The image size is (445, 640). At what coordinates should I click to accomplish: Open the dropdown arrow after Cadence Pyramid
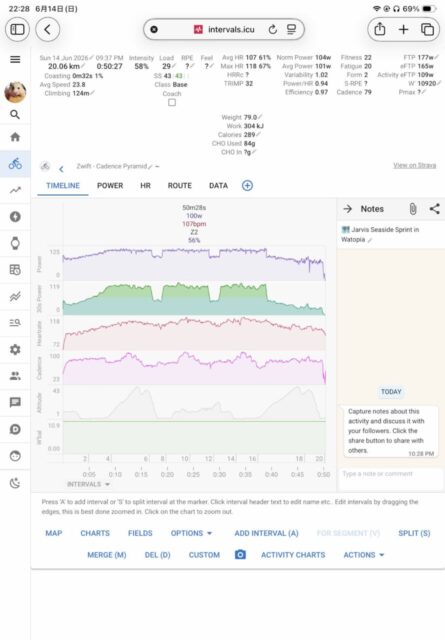click(x=157, y=167)
